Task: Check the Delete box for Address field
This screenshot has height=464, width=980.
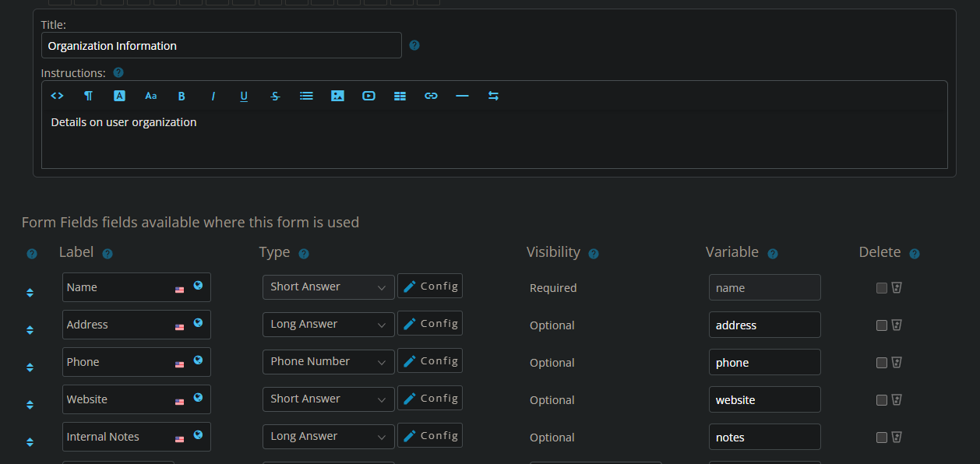Action: (x=882, y=325)
